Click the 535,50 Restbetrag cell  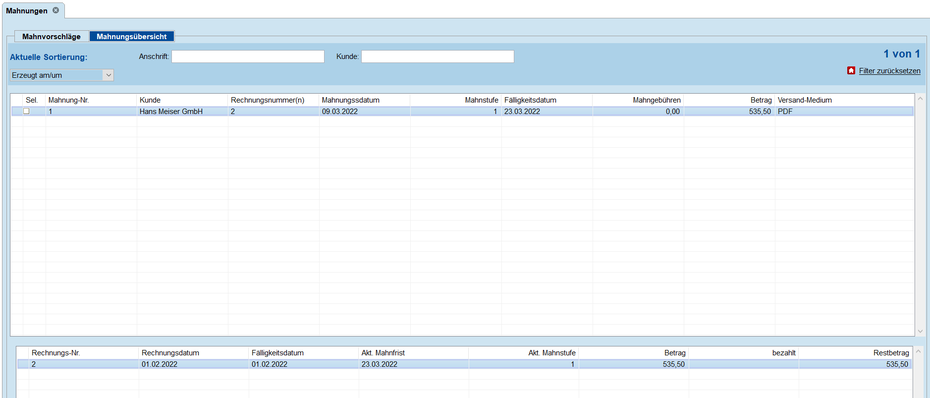coord(855,364)
